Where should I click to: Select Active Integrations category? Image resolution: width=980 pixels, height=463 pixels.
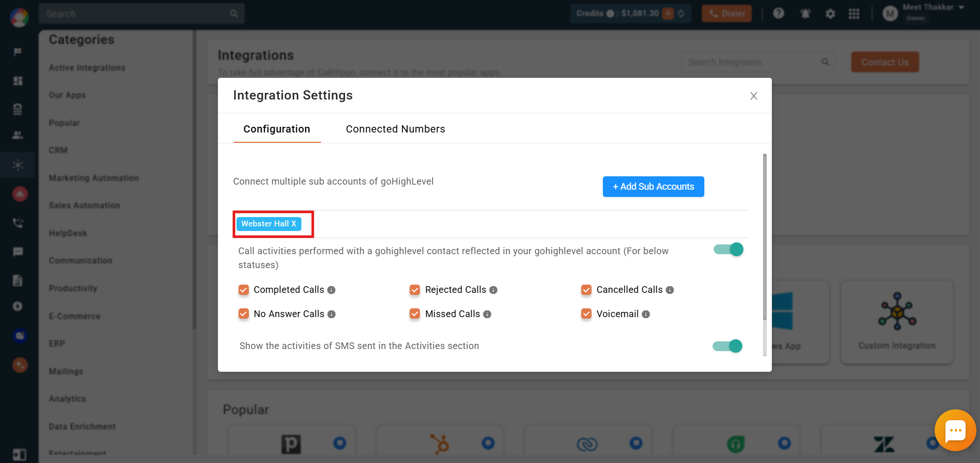(87, 68)
